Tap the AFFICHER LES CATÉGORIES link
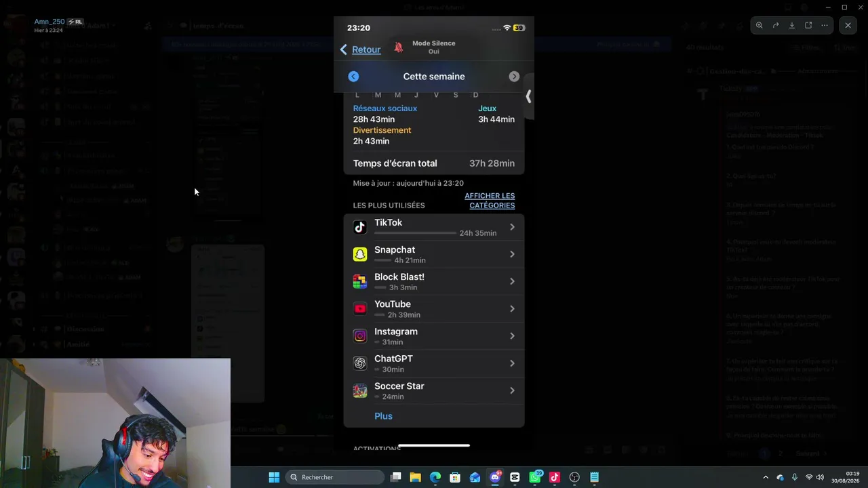868x488 pixels. coord(490,201)
